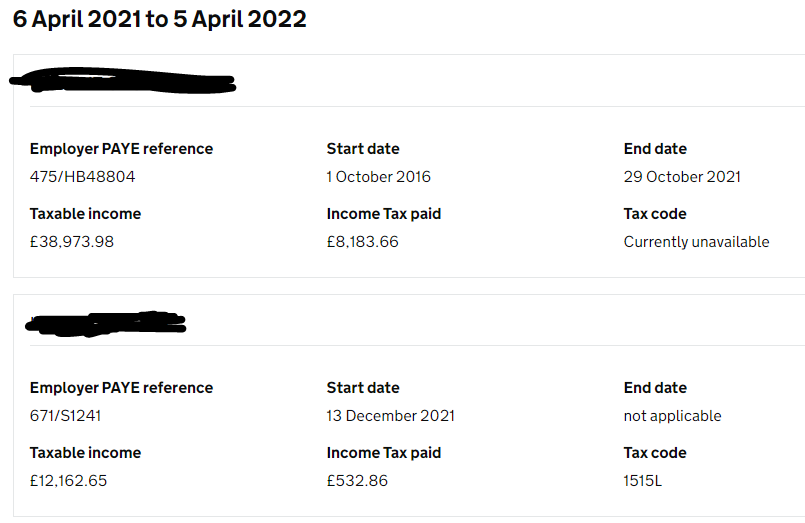
Task: Click 'Income Tax paid' label above £532.86
Action: coord(384,453)
